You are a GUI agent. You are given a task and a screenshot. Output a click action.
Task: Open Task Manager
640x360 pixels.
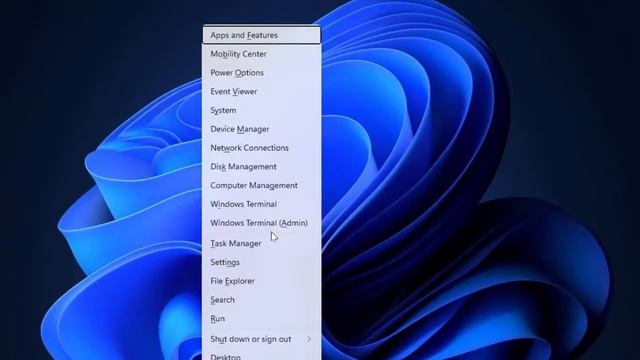point(262,243)
